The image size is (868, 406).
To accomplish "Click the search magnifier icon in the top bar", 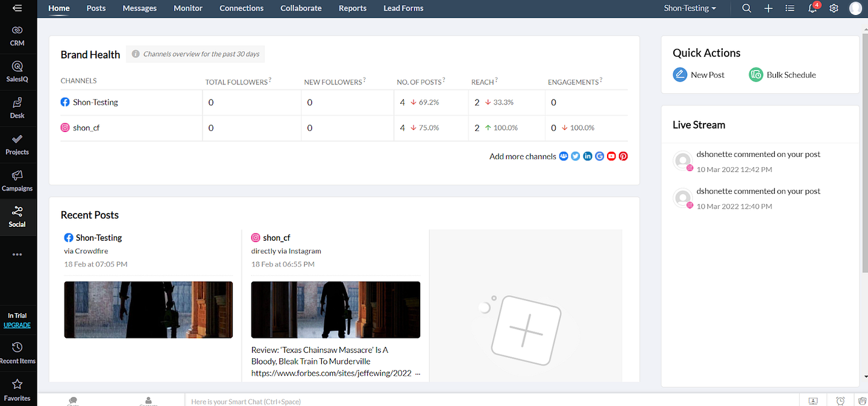I will click(747, 8).
